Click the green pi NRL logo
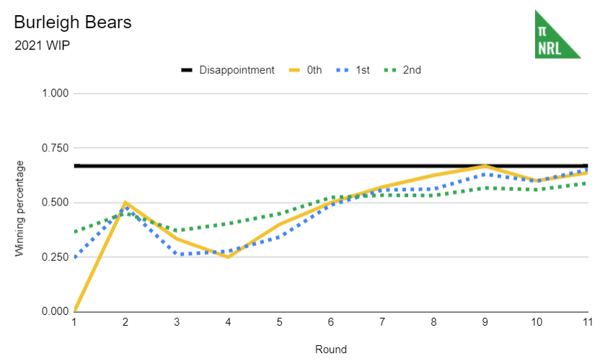600x364 pixels. [556, 35]
